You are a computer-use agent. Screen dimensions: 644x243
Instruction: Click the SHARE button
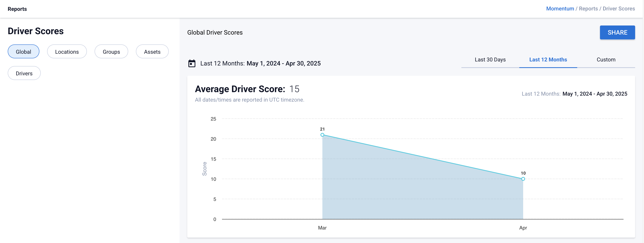tap(617, 32)
